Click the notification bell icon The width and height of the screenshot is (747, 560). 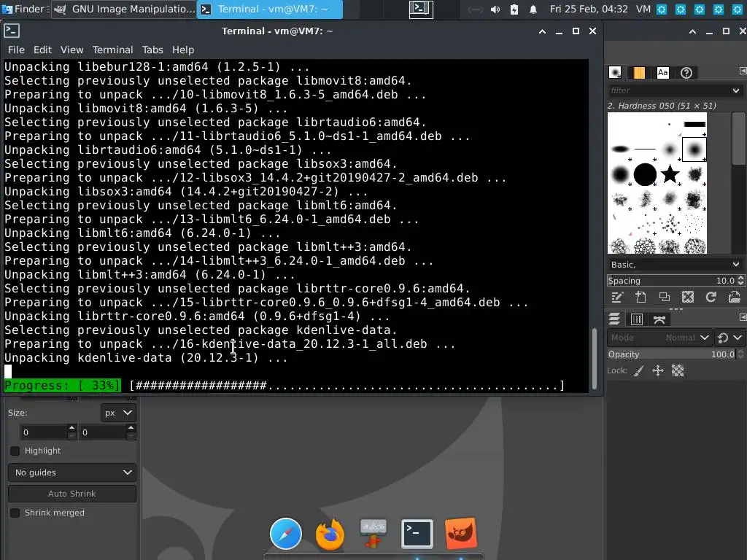pos(533,9)
